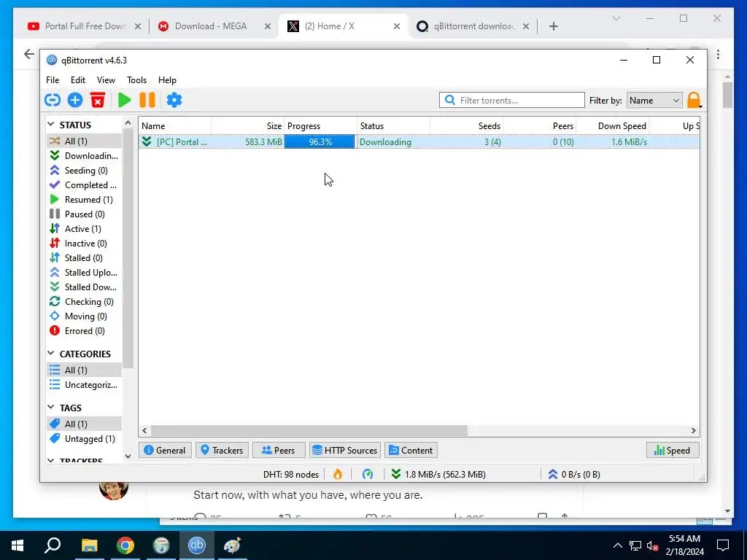Sort by Size column header

[x=248, y=125]
